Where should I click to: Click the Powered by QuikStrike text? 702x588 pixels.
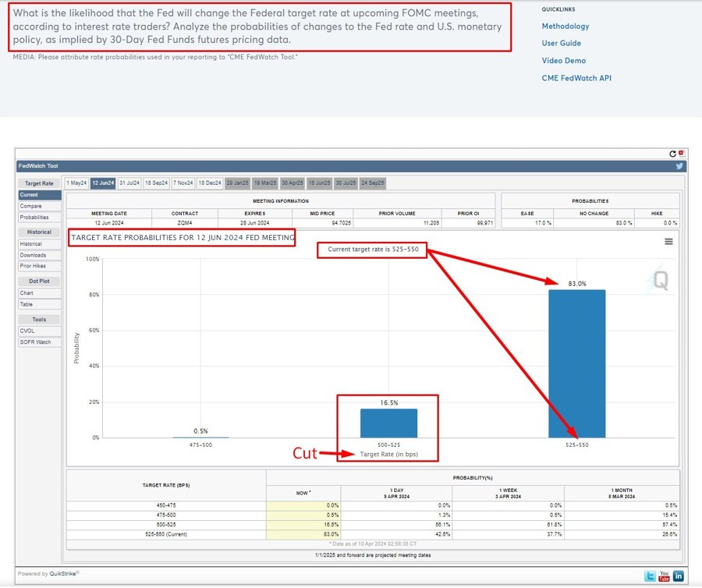point(48,574)
